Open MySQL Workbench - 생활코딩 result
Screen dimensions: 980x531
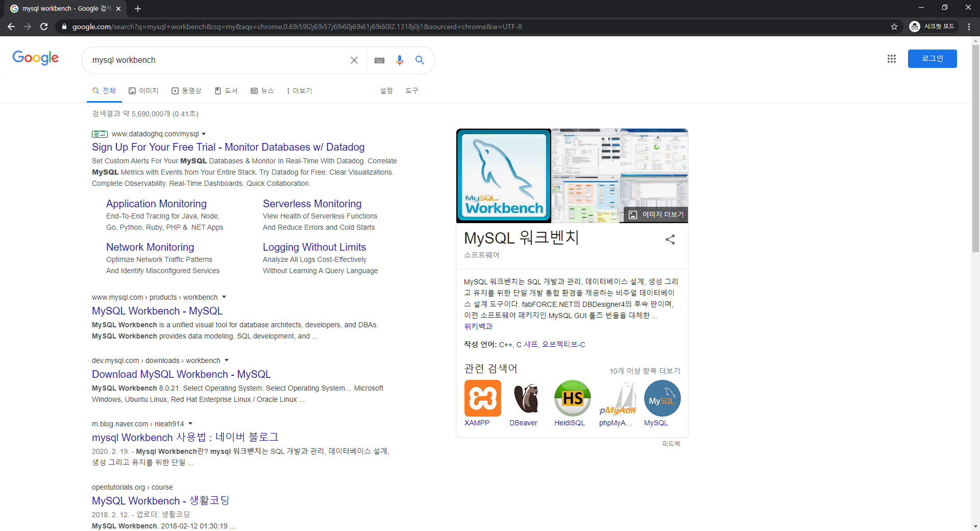(161, 501)
